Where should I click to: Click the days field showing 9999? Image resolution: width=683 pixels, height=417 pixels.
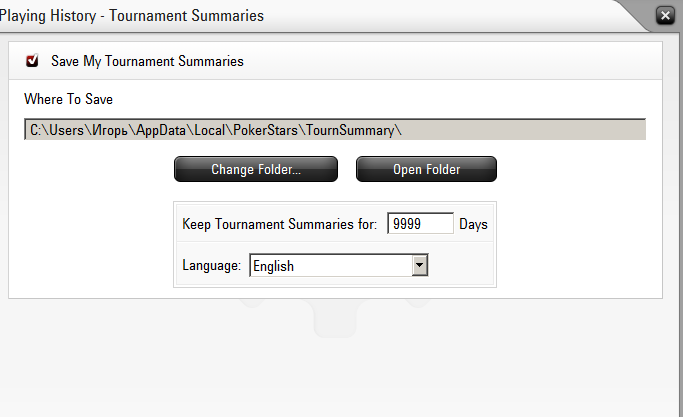click(x=420, y=224)
